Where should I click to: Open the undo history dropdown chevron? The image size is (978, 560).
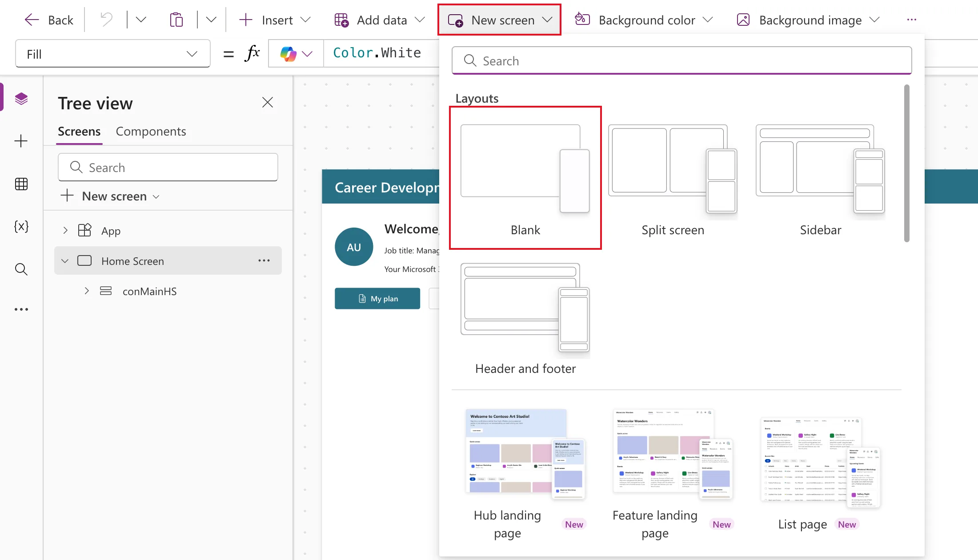[x=141, y=20]
